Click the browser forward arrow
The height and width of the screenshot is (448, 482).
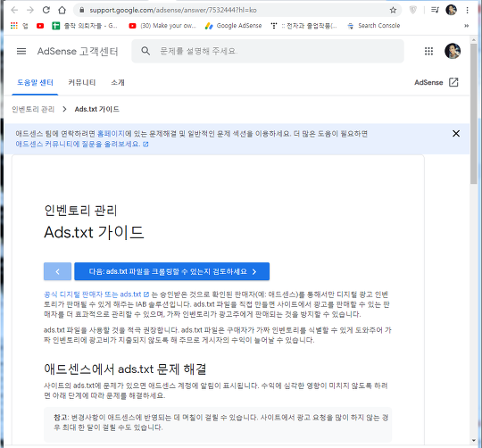(30, 10)
